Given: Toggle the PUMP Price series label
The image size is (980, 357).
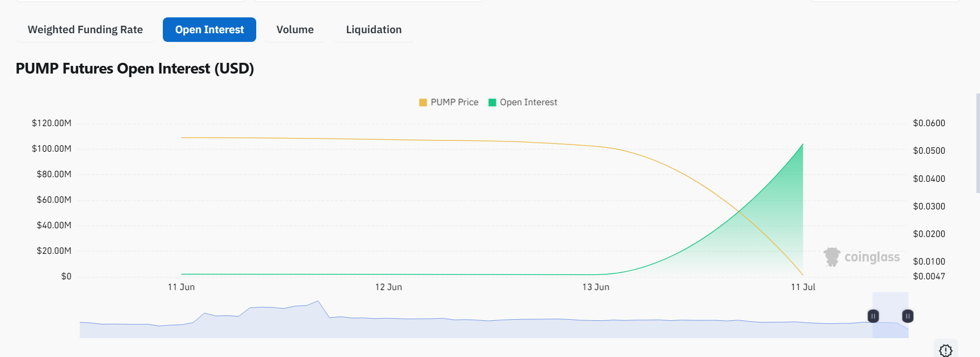Looking at the screenshot, I should point(454,103).
